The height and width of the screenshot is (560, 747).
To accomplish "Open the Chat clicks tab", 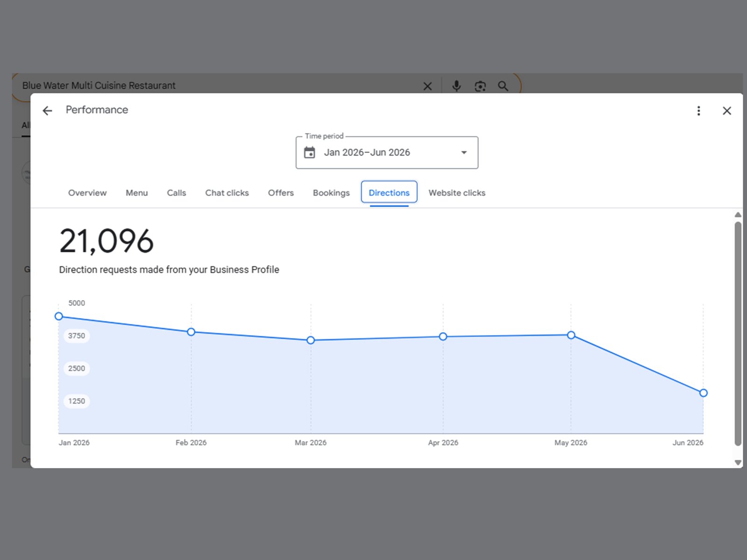I will [x=227, y=193].
